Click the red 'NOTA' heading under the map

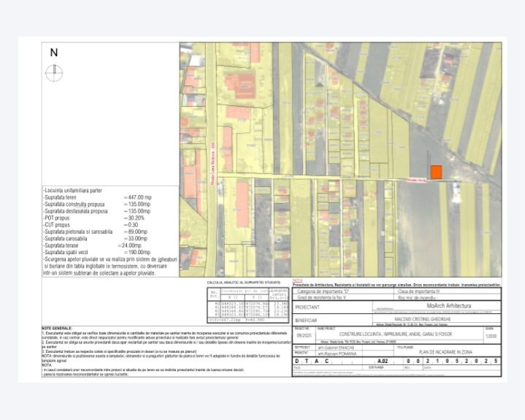coord(297,280)
